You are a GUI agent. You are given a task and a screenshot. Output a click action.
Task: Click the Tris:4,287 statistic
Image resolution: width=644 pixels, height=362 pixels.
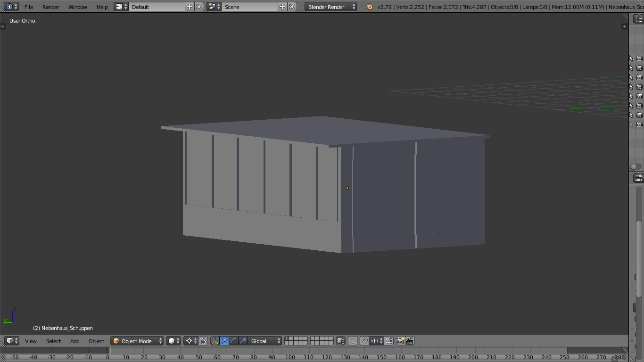pyautogui.click(x=475, y=7)
